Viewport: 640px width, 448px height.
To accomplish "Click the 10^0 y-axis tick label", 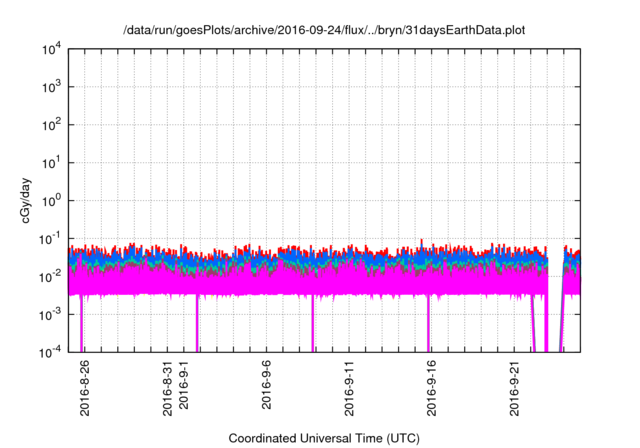I will pyautogui.click(x=51, y=201).
